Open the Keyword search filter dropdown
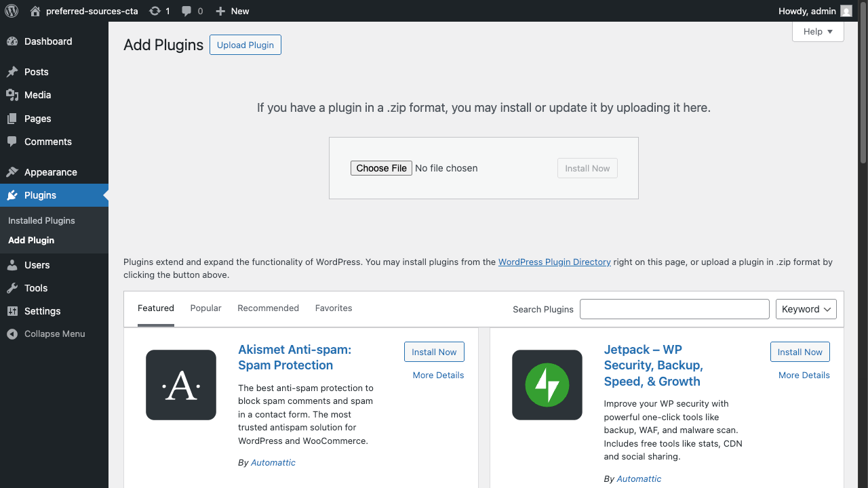 [806, 309]
